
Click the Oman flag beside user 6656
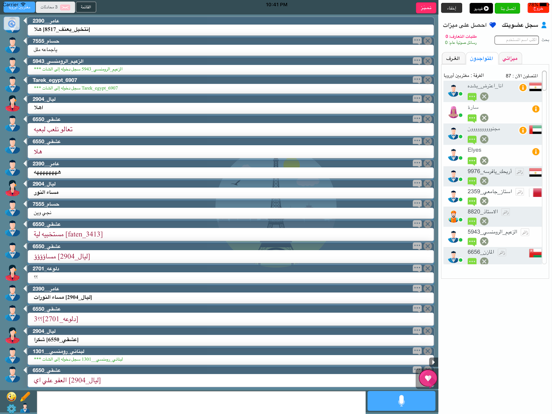[535, 253]
